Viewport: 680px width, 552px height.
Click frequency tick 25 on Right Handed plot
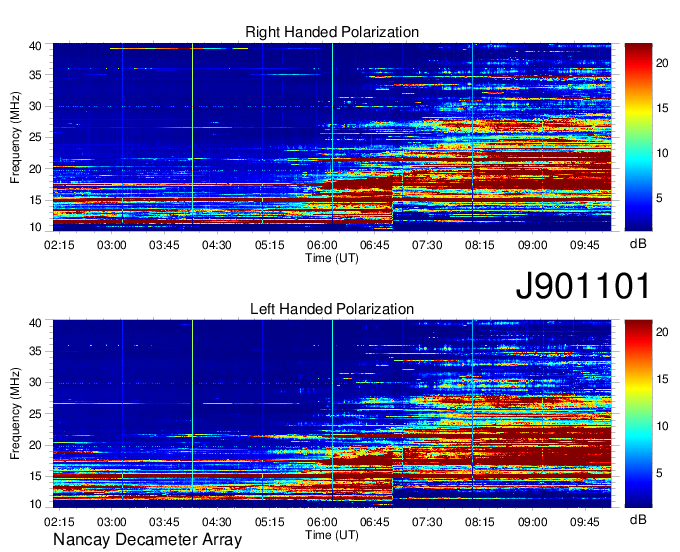pos(35,137)
